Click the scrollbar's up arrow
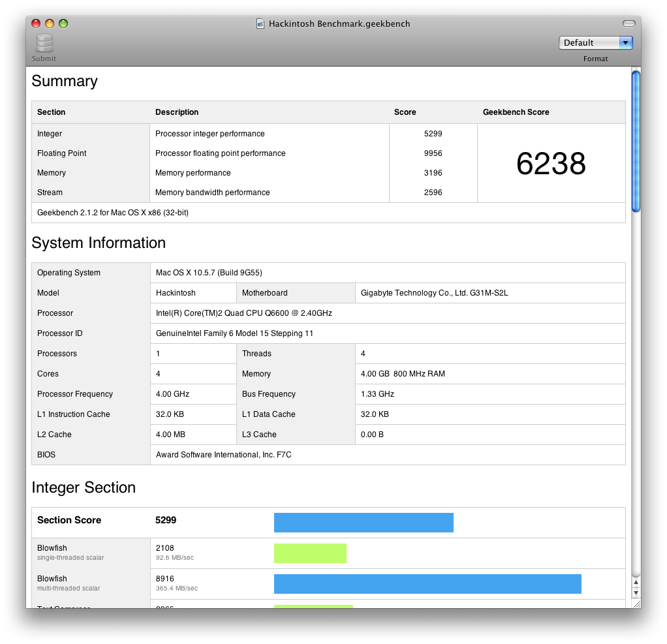Viewport: 667px width, 644px height. (x=636, y=581)
